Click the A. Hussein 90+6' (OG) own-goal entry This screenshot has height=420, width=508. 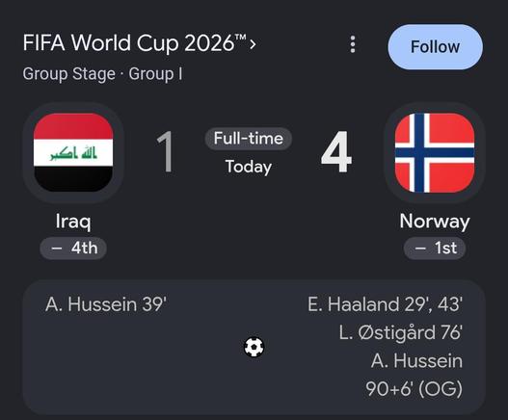coord(414,375)
